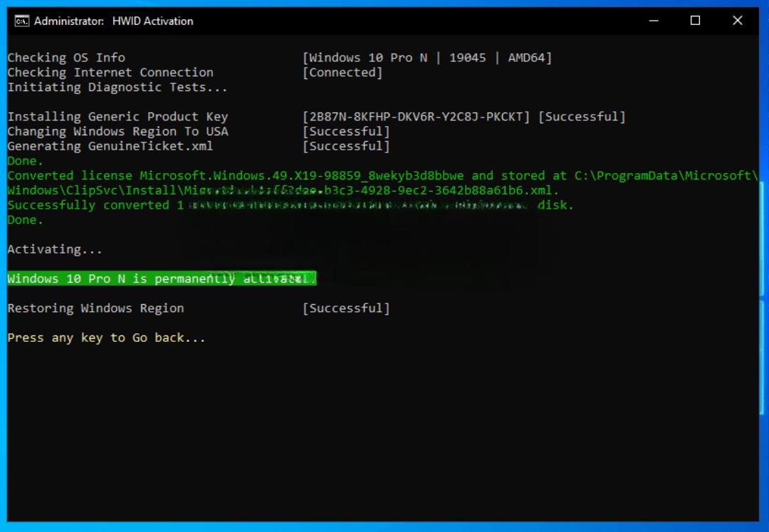Click the 'Press any key to Go back...' prompt
Viewport: 769px width, 532px height.
click(x=106, y=338)
